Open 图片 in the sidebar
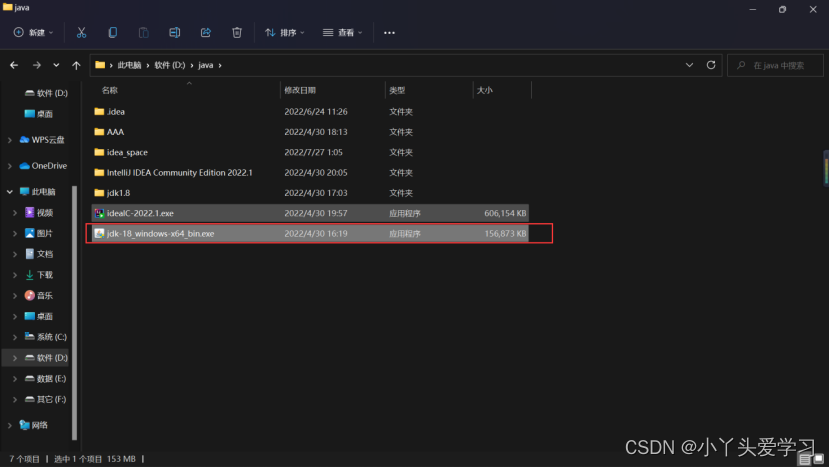Screen dimensions: 830x467 click(39, 234)
